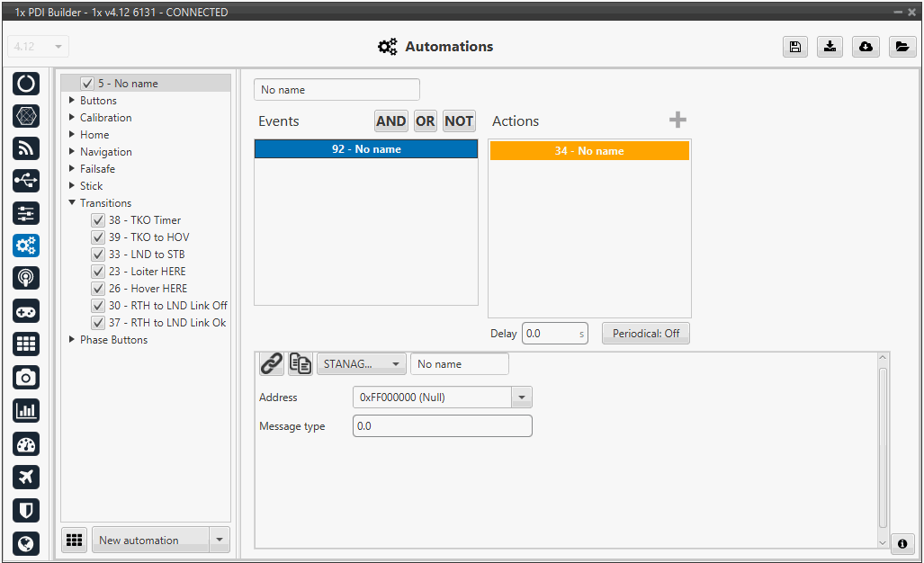
Task: Click the chain link icon
Action: [271, 363]
